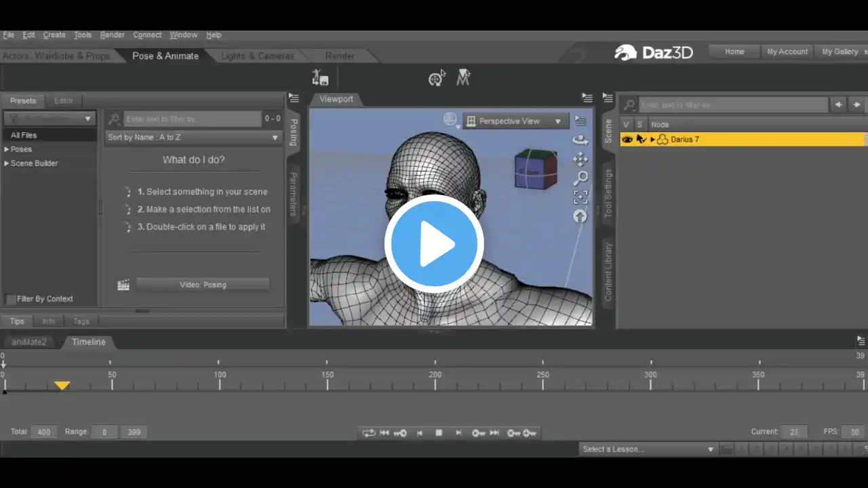The height and width of the screenshot is (488, 868).
Task: Select the viewport zoom magnifier icon
Action: pyautogui.click(x=580, y=178)
